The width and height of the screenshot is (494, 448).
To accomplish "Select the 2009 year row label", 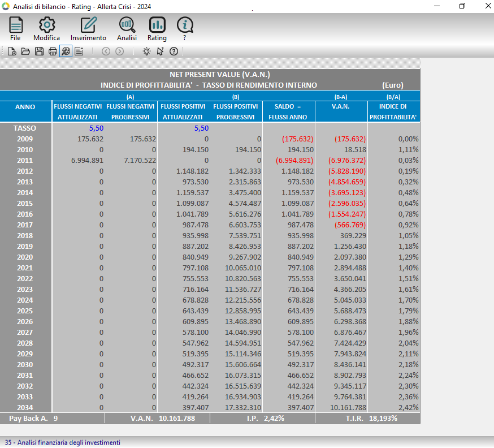I will click(x=25, y=139).
